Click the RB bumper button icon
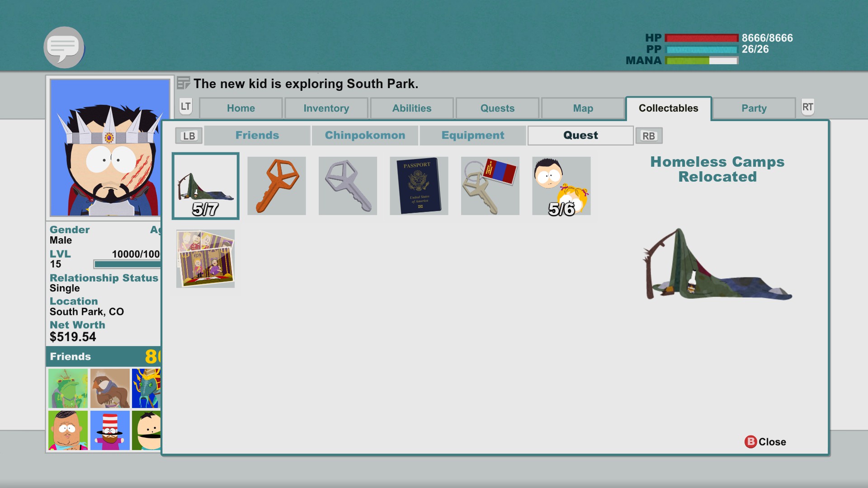 [x=649, y=136]
